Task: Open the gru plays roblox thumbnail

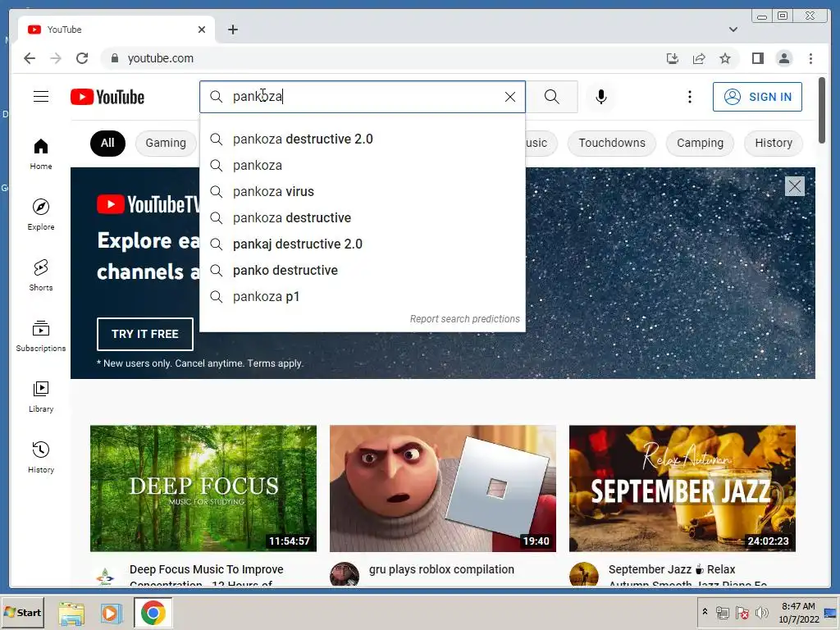Action: (x=442, y=488)
